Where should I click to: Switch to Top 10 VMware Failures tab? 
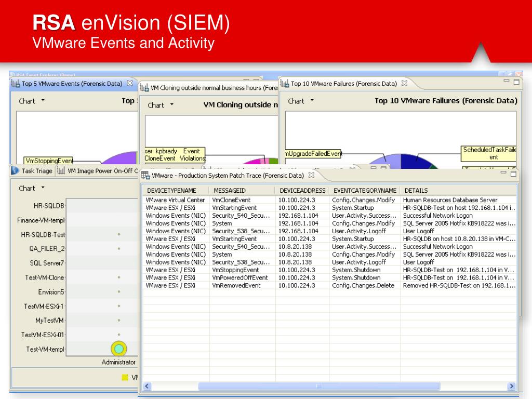[x=344, y=84]
